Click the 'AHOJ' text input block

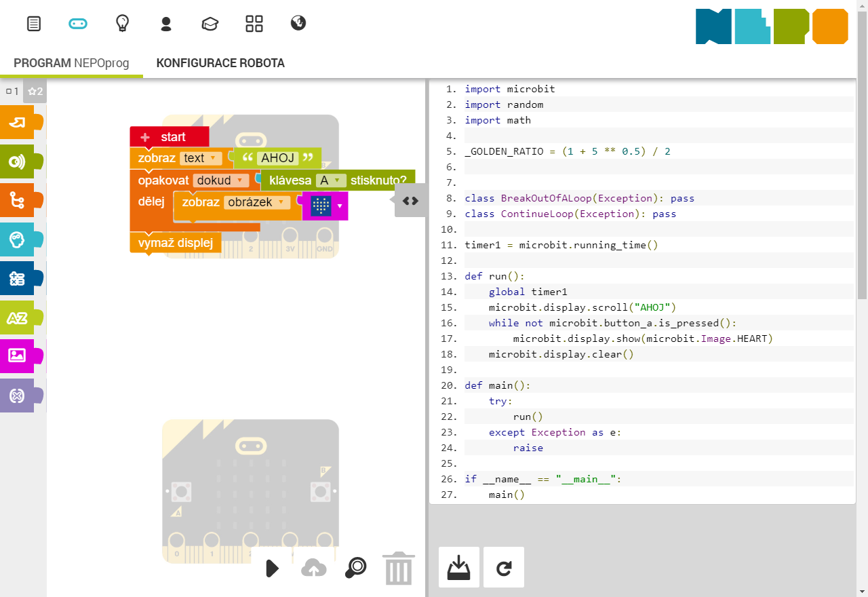(x=277, y=157)
